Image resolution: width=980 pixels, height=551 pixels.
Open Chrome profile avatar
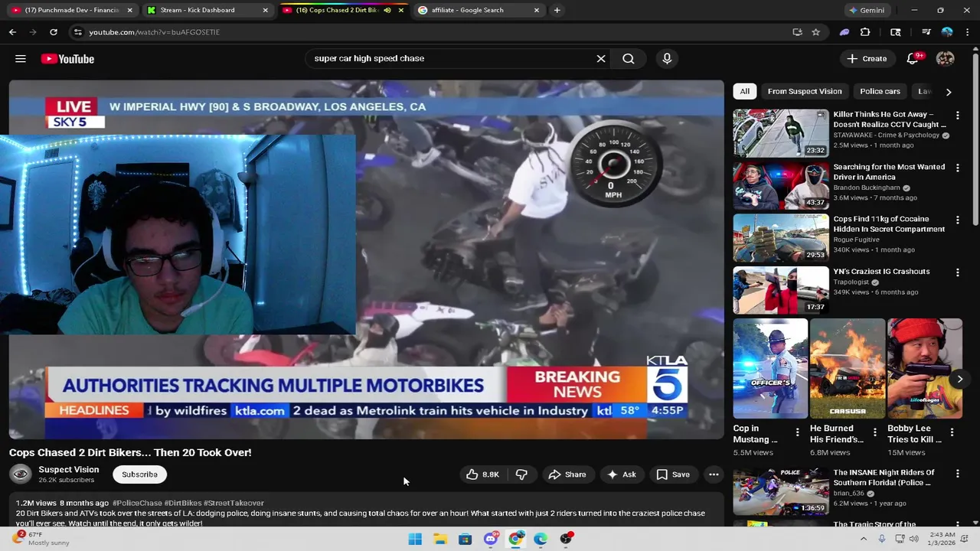(x=947, y=32)
